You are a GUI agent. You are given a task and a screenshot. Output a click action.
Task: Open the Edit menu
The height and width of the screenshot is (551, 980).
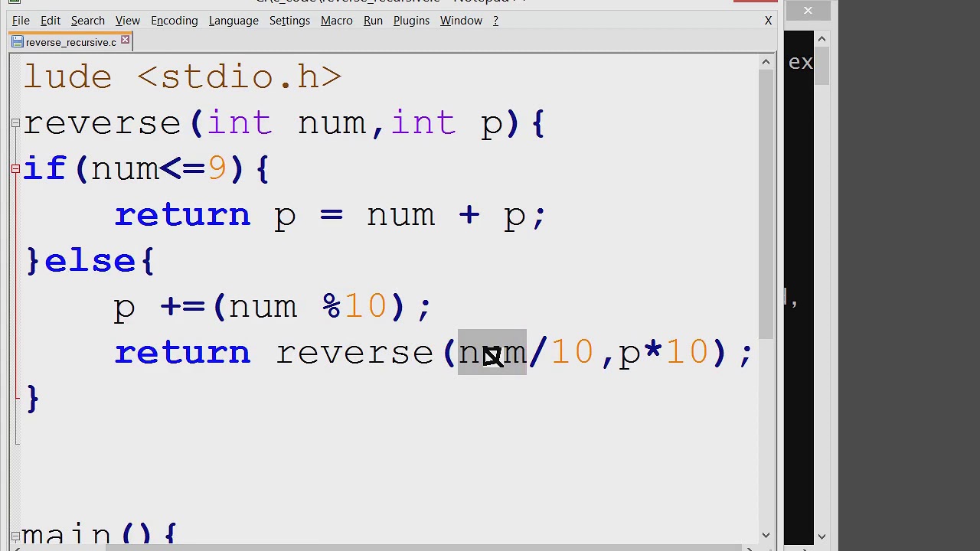(x=51, y=21)
